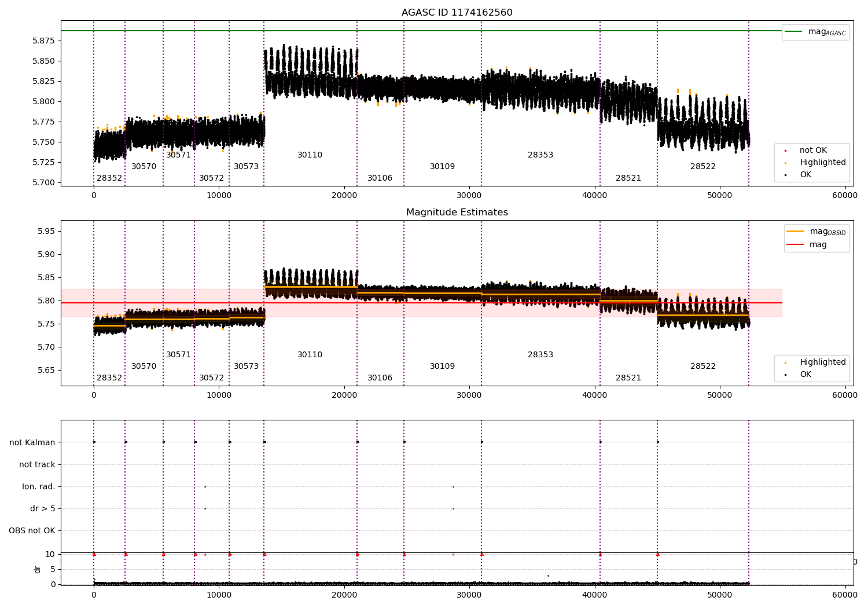868x608 pixels.
Task: Click the 5.85 y-axis tick label
Action: (46, 278)
